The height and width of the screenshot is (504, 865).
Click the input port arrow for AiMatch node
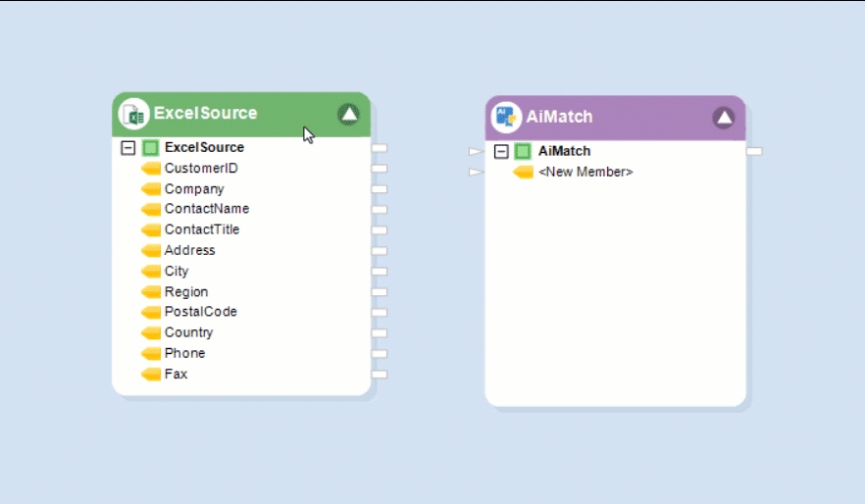[x=476, y=152]
